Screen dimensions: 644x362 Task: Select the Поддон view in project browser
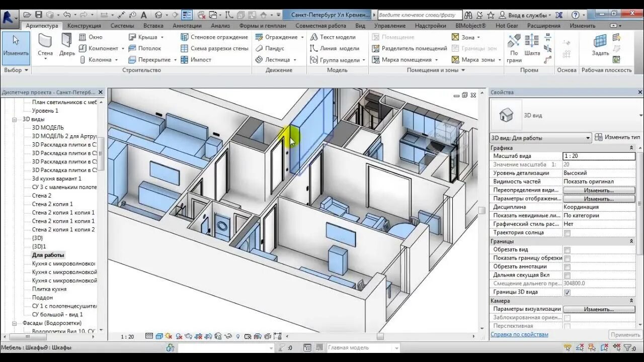click(x=42, y=298)
